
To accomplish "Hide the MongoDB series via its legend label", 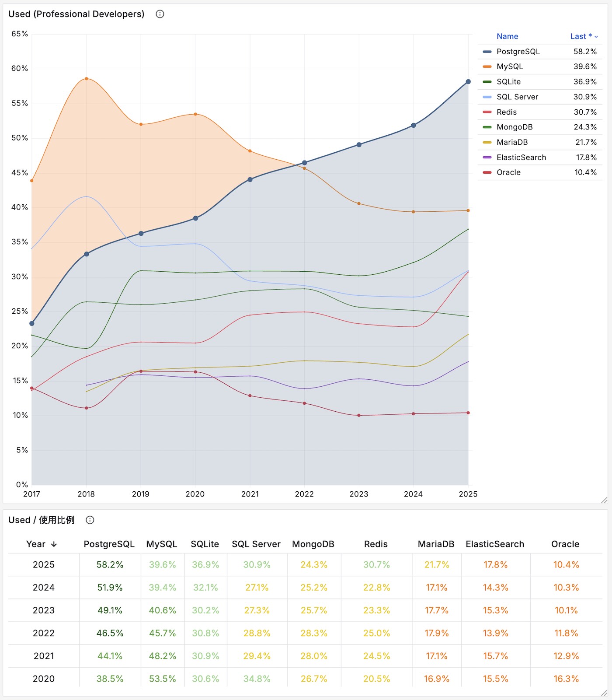I will click(x=515, y=127).
